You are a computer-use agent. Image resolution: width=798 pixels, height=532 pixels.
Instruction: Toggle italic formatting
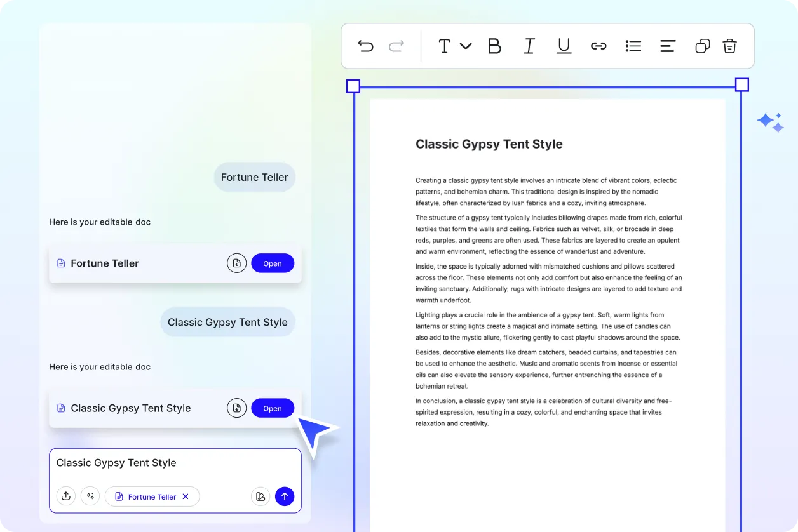529,46
